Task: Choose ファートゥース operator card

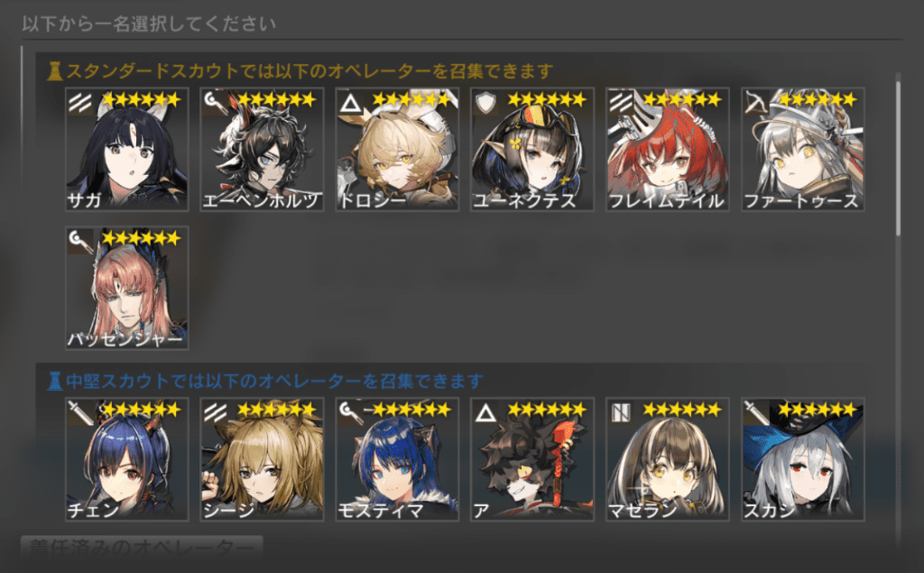Action: (802, 149)
